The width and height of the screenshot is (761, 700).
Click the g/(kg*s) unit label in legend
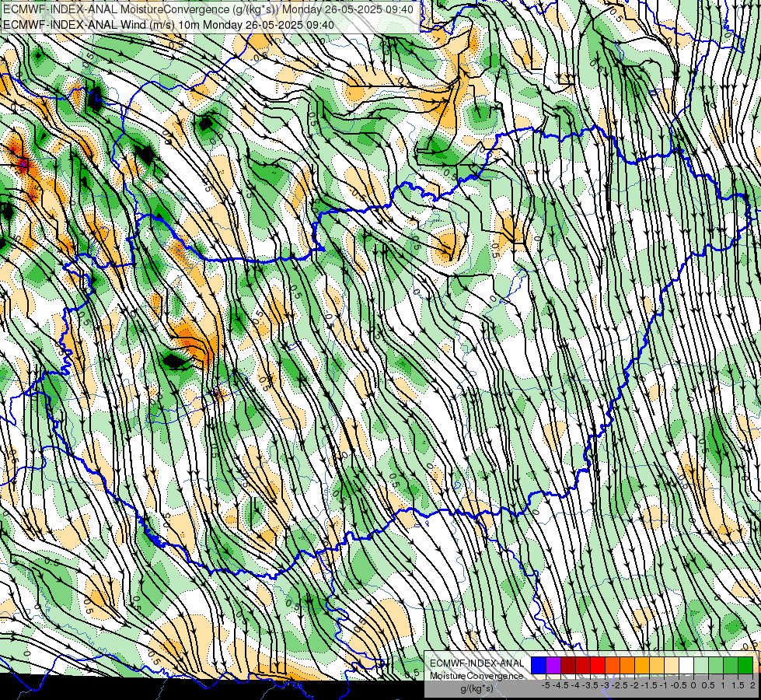coord(476,688)
